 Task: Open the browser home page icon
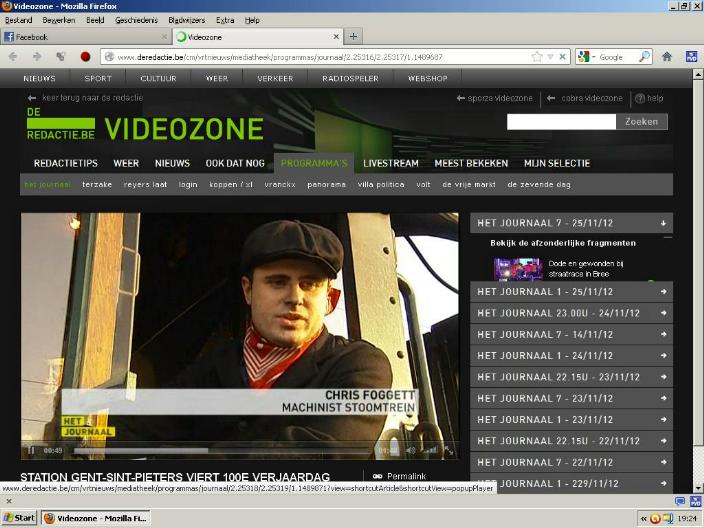point(667,57)
